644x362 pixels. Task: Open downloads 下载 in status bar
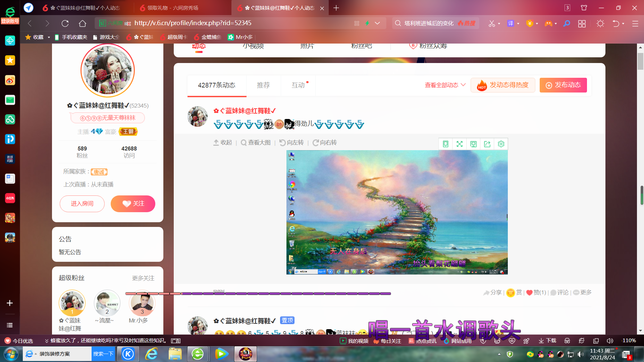[548, 341]
